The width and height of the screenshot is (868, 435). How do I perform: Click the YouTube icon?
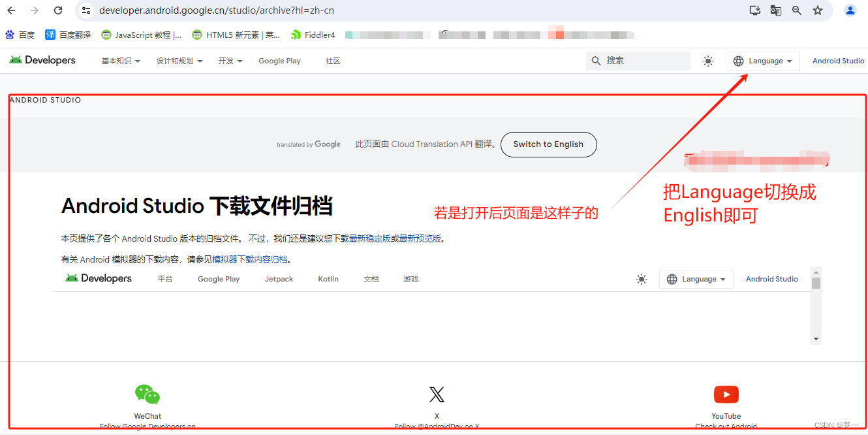726,395
